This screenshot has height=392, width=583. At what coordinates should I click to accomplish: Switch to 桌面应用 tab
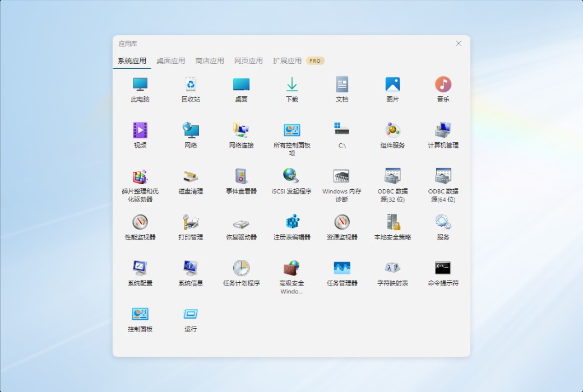(170, 61)
